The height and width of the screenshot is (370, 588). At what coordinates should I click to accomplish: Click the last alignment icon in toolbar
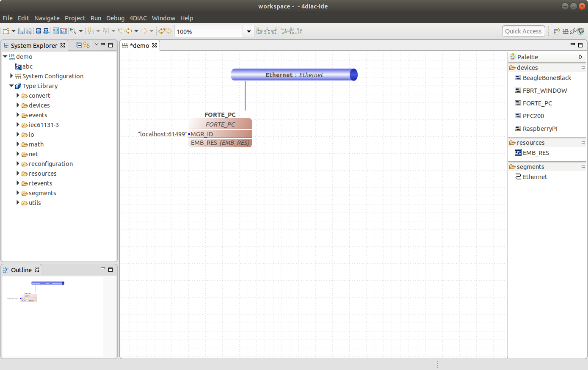[299, 31]
